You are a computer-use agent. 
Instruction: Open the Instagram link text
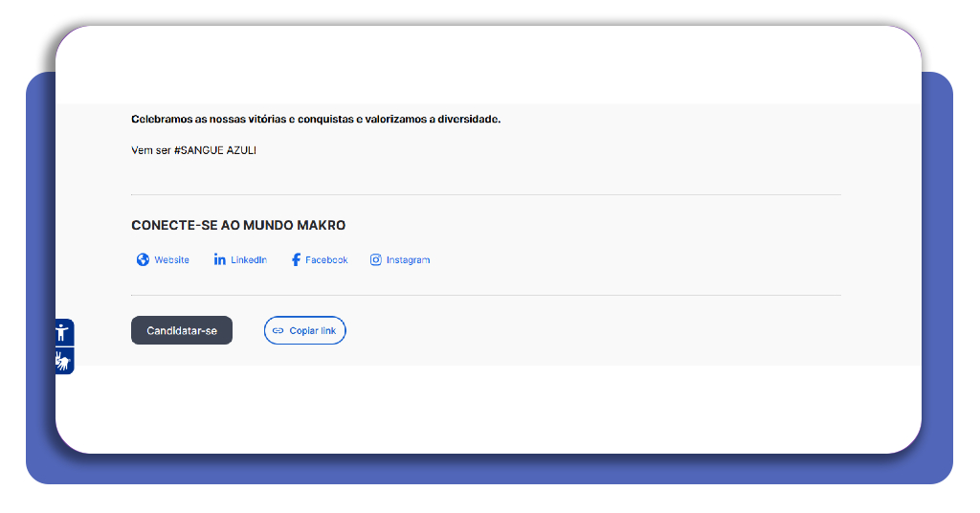click(x=408, y=260)
